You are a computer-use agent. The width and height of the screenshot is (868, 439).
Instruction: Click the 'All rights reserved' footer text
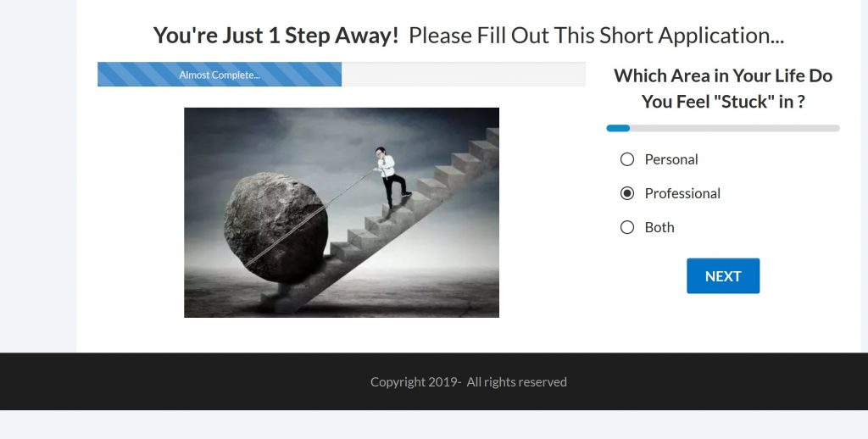coord(516,382)
